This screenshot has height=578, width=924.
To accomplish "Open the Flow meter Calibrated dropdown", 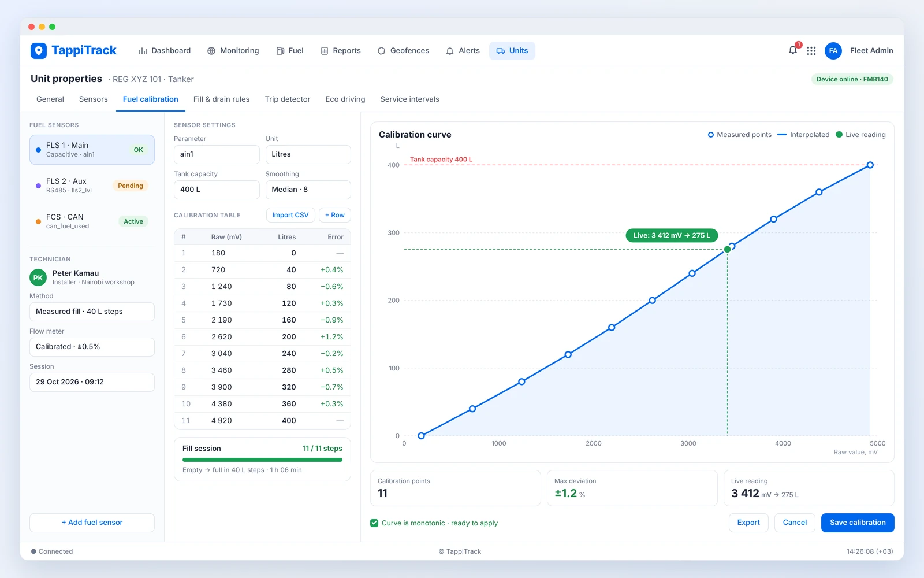I will pyautogui.click(x=92, y=347).
